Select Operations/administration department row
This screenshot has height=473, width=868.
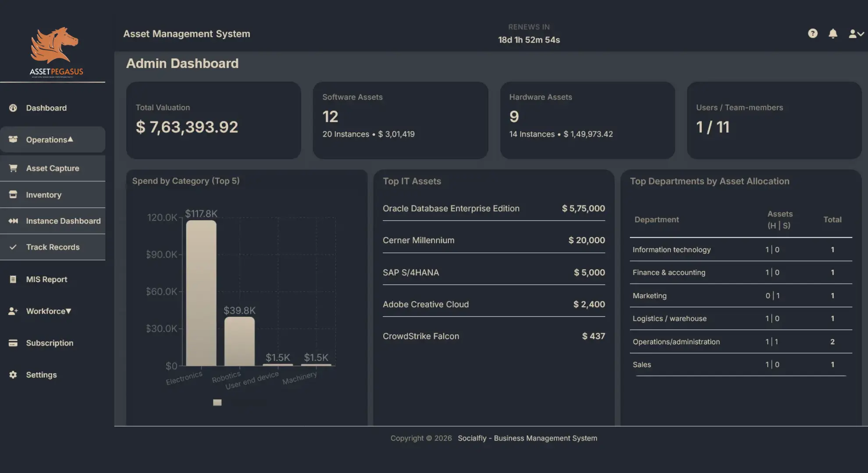(x=741, y=342)
